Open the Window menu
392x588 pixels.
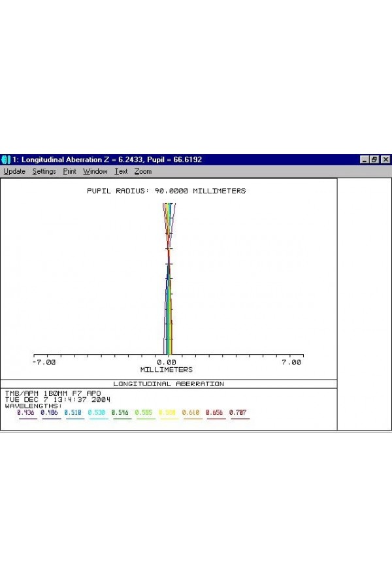(95, 172)
